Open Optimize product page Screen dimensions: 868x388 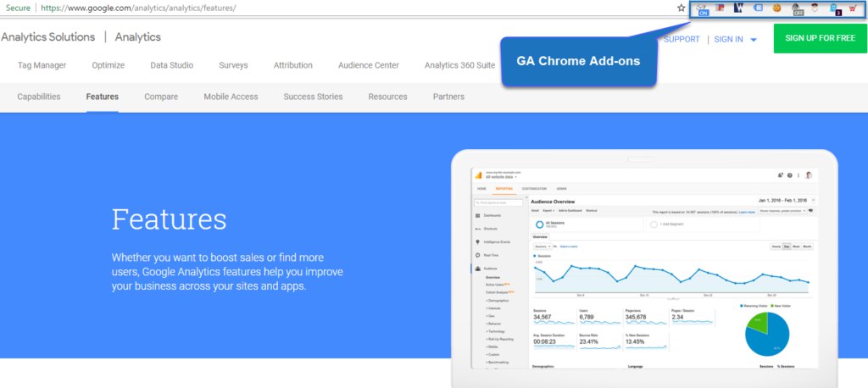click(108, 65)
